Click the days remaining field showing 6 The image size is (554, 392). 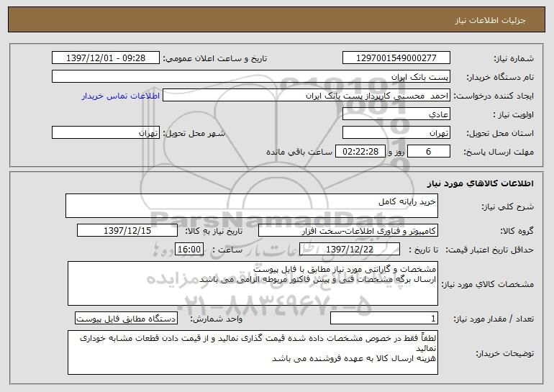(x=429, y=151)
